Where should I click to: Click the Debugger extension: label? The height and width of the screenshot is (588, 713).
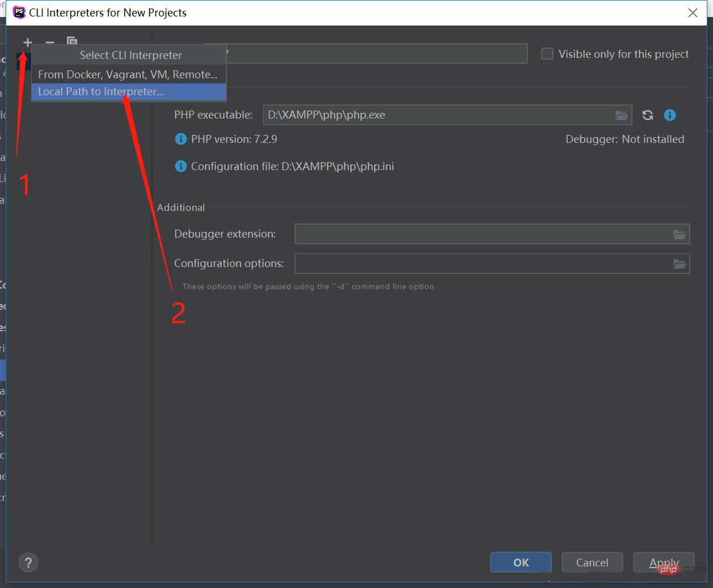225,234
